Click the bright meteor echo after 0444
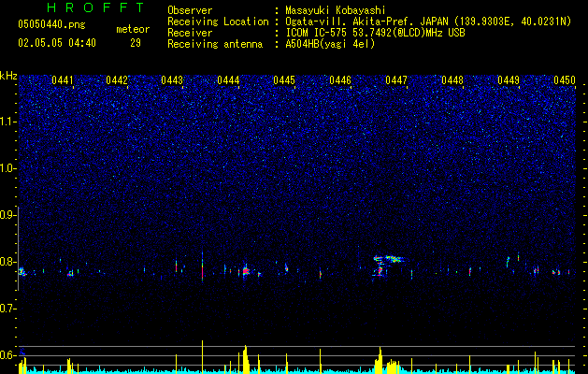Image resolution: width=588 pixels, height=374 pixels. tap(246, 270)
